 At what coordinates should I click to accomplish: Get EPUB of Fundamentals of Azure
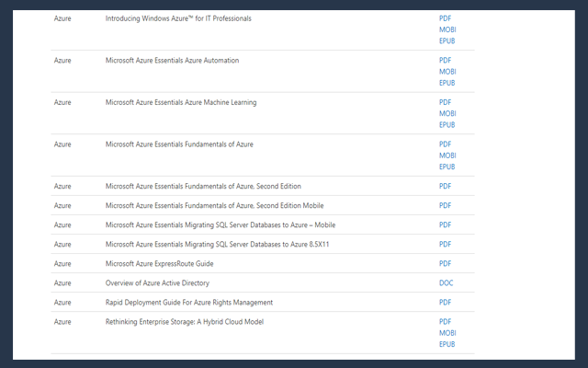[447, 167]
